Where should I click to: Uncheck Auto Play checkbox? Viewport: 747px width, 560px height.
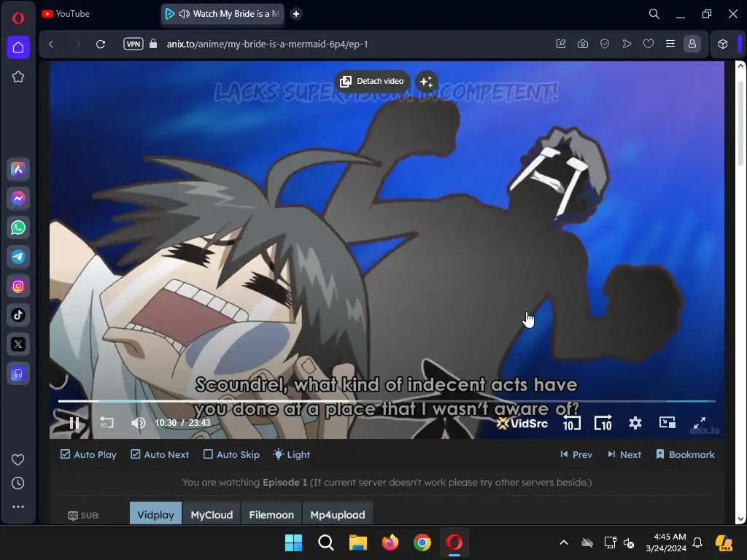click(65, 454)
